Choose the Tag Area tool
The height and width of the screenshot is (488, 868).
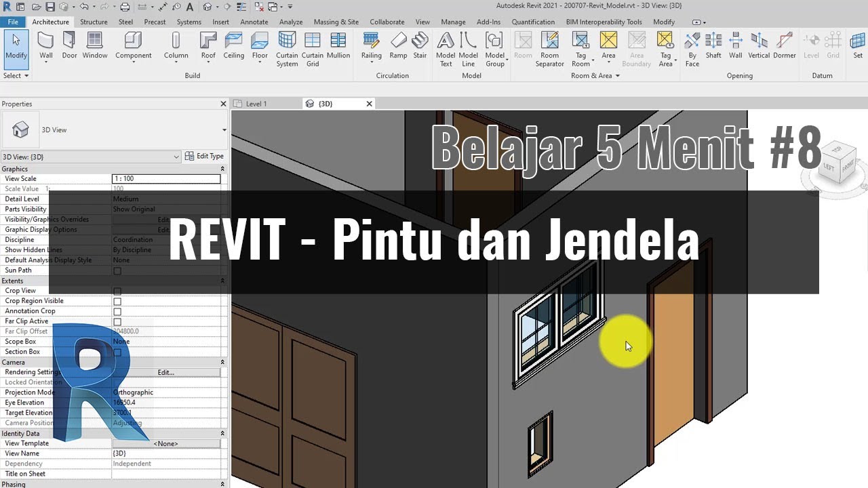point(666,49)
